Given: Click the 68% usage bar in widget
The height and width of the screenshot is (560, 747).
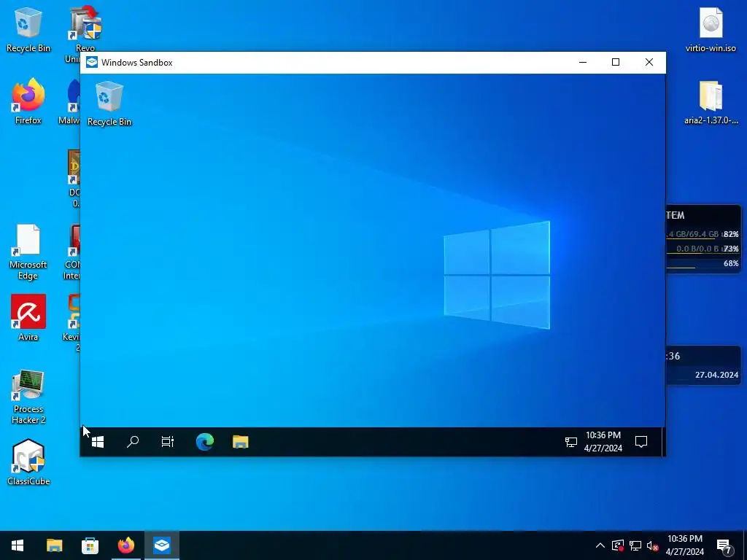Looking at the screenshot, I should (703, 264).
